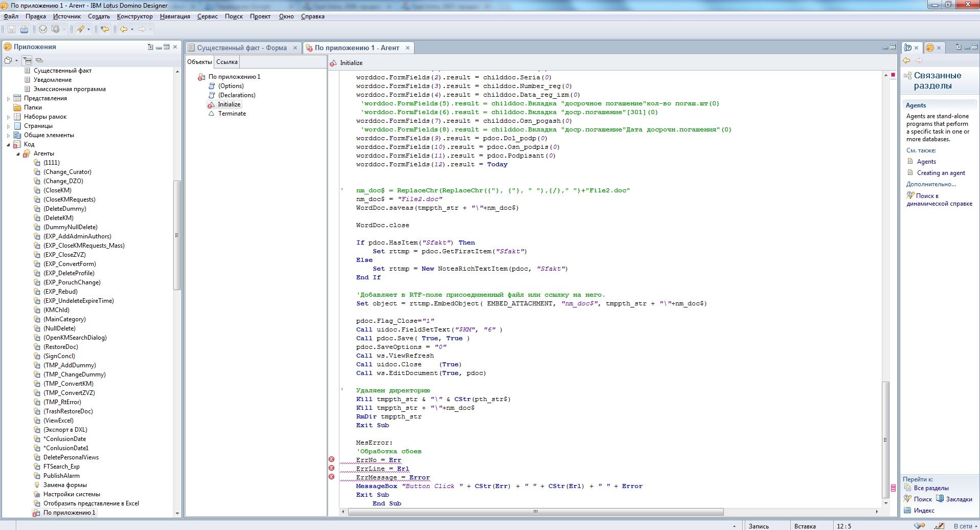Open the Закладки bookmarks icon in help panel
The width and height of the screenshot is (980, 530).
(x=940, y=499)
